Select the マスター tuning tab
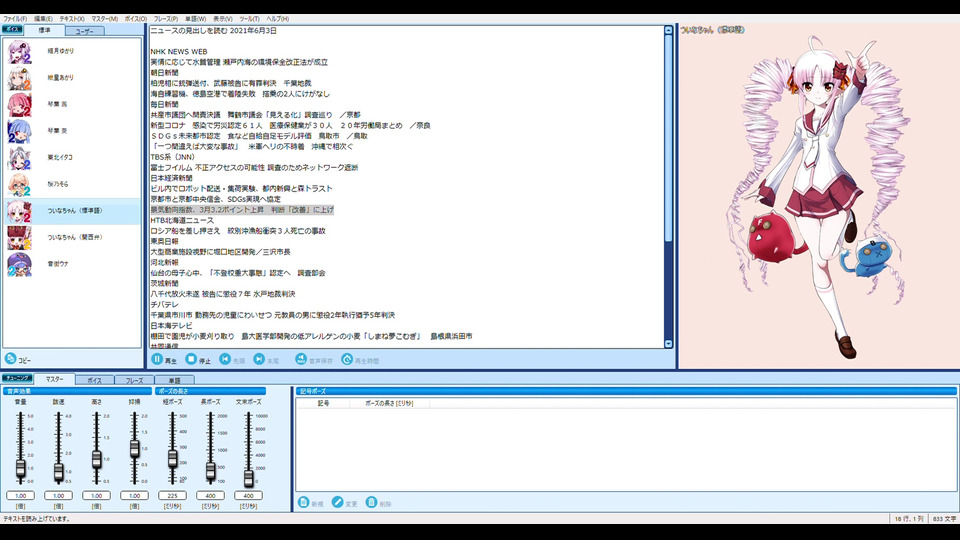The image size is (960, 540). [x=54, y=380]
